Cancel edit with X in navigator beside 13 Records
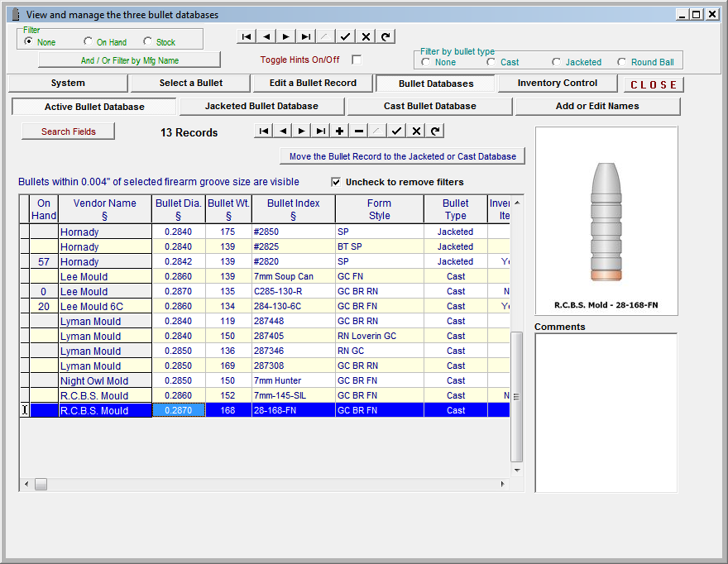Screen dimensions: 728x564 416,131
